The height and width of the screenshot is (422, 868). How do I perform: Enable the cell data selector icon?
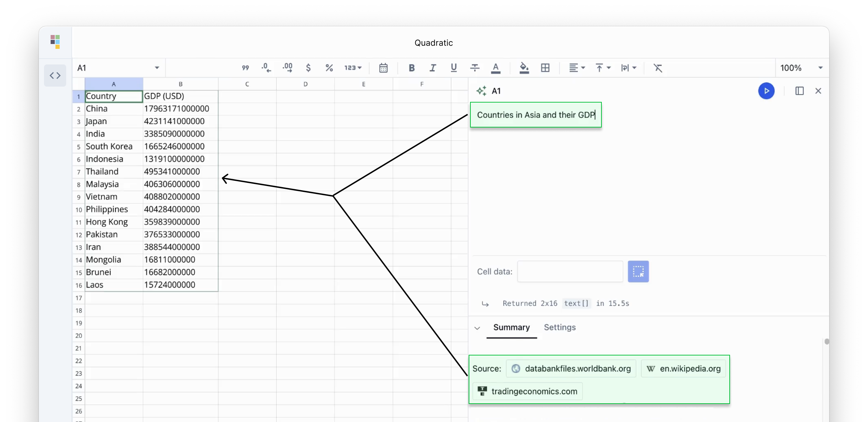click(x=638, y=272)
